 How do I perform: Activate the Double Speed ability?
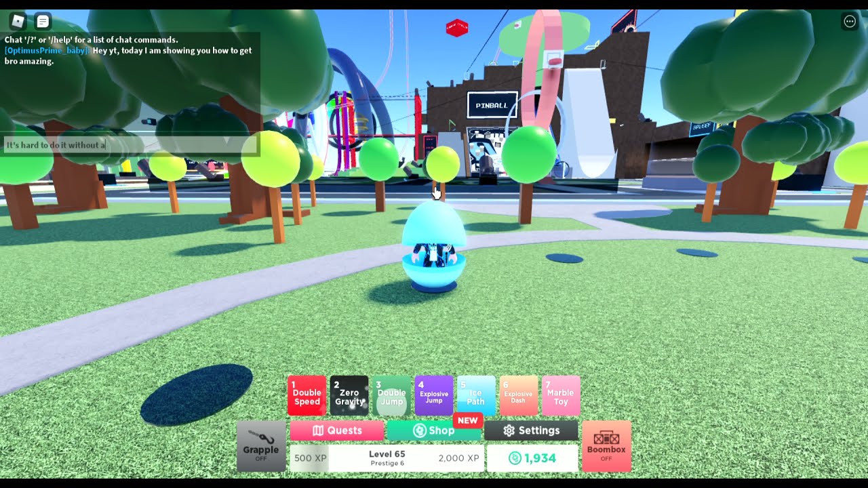click(x=307, y=396)
